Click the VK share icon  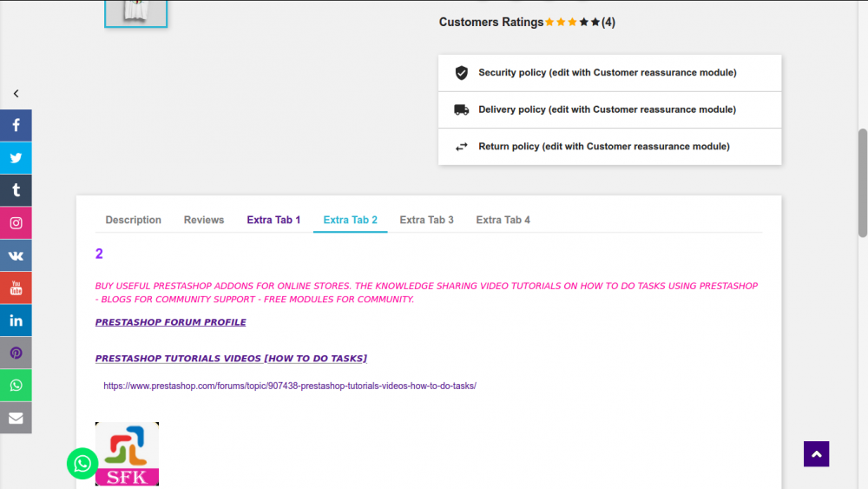(16, 255)
